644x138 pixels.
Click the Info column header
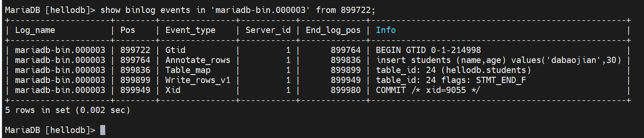(386, 30)
